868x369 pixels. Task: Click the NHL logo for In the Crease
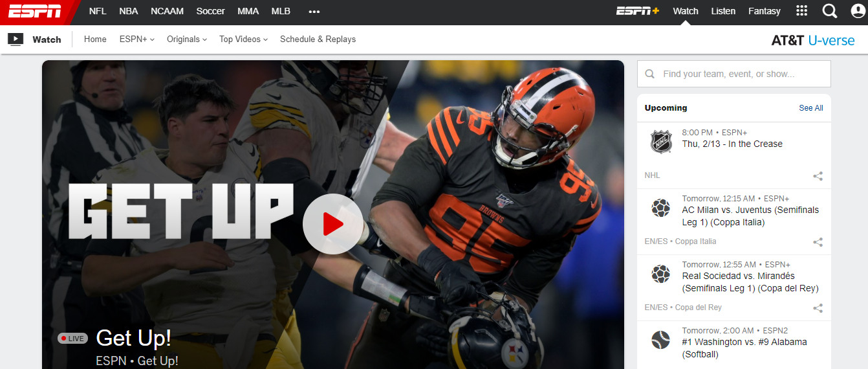661,141
